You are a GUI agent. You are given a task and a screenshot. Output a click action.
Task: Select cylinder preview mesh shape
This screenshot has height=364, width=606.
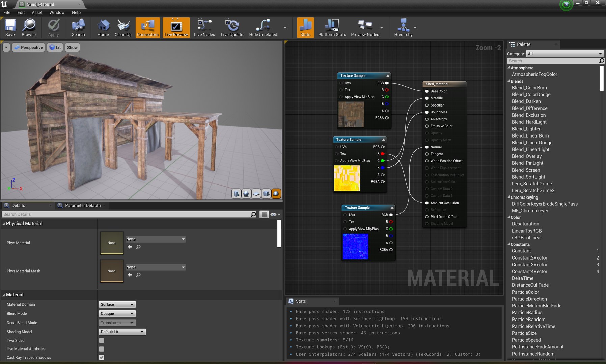point(237,194)
